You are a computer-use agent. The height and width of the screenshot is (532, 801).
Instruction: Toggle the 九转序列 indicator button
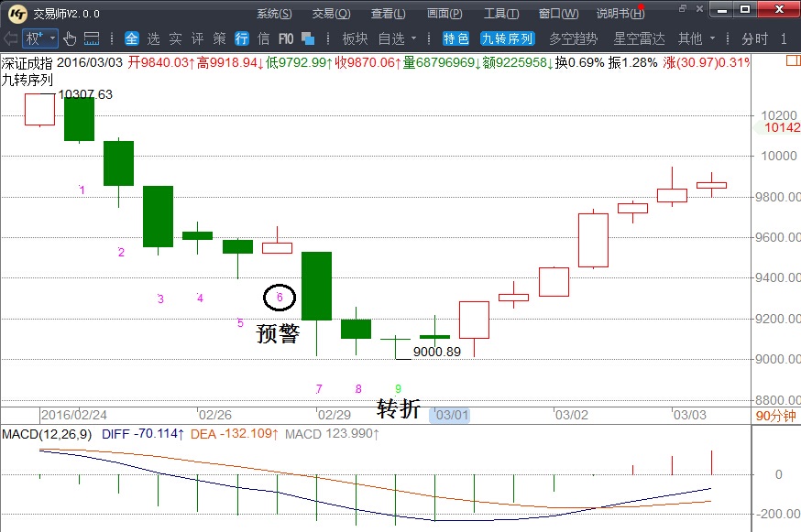509,38
